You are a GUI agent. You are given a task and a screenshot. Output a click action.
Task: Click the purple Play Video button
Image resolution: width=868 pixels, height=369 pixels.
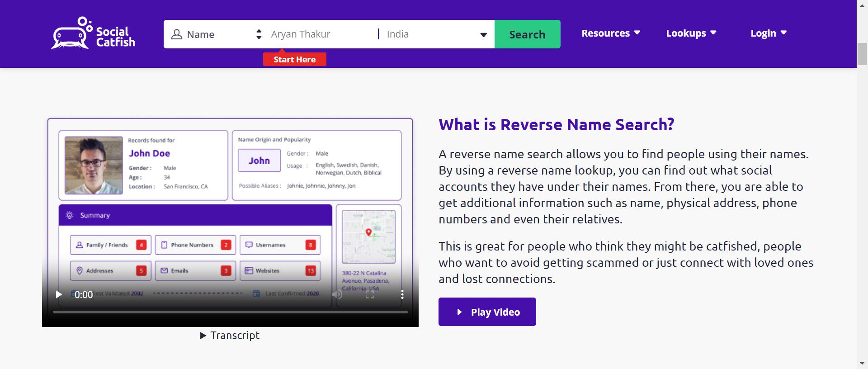tap(487, 312)
